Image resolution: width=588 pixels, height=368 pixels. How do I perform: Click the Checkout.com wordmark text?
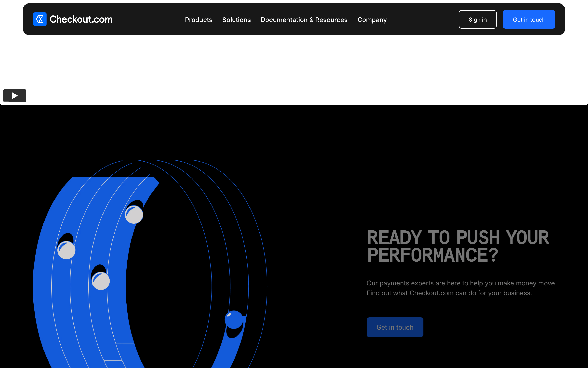(81, 19)
